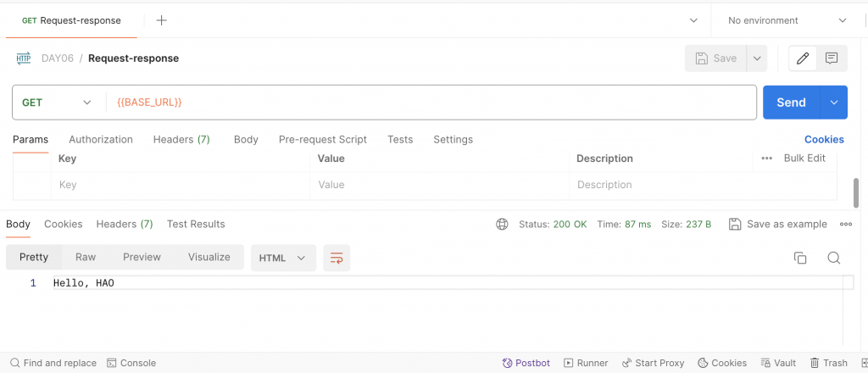Click the wrap lines icon
Viewport: 868px width, 373px height.
click(x=337, y=258)
